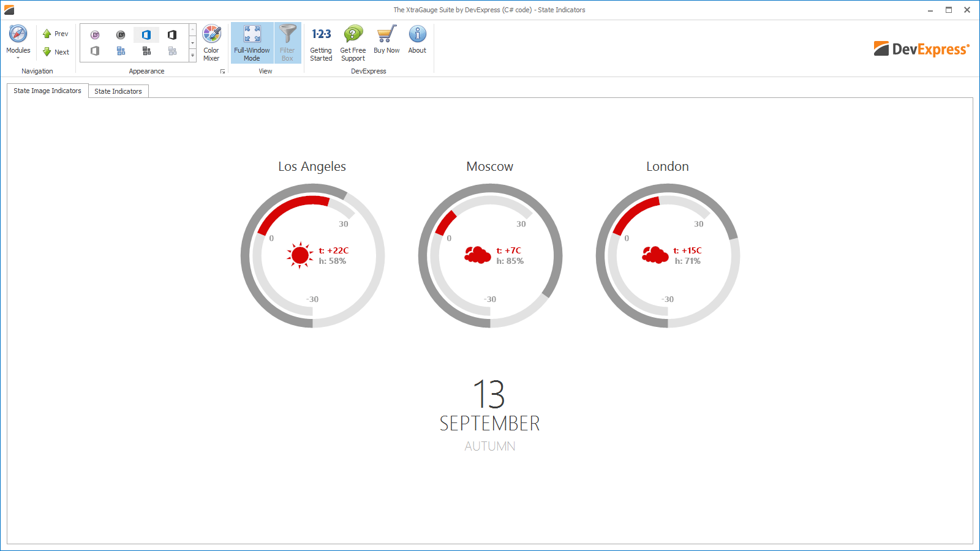Click Get Free Support
The width and height of the screenshot is (980, 551).
coord(353,43)
